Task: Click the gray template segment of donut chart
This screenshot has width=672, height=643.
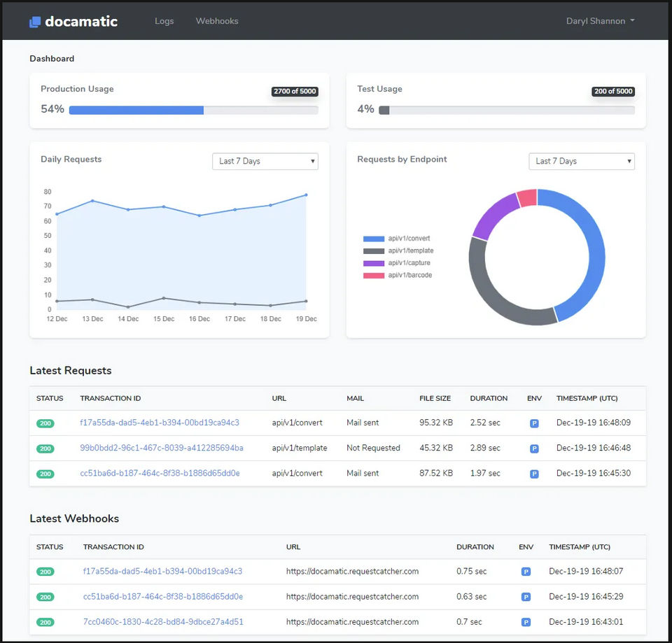Action: tap(493, 295)
